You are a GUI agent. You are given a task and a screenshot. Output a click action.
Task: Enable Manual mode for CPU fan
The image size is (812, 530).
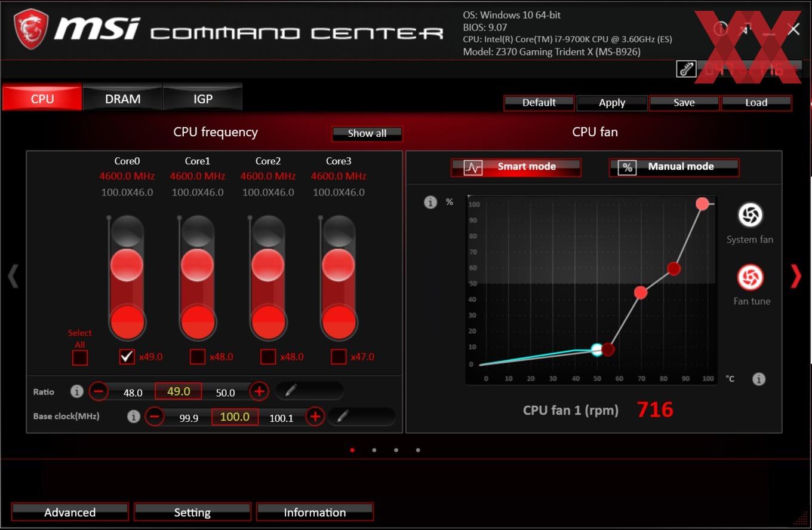coord(674,167)
